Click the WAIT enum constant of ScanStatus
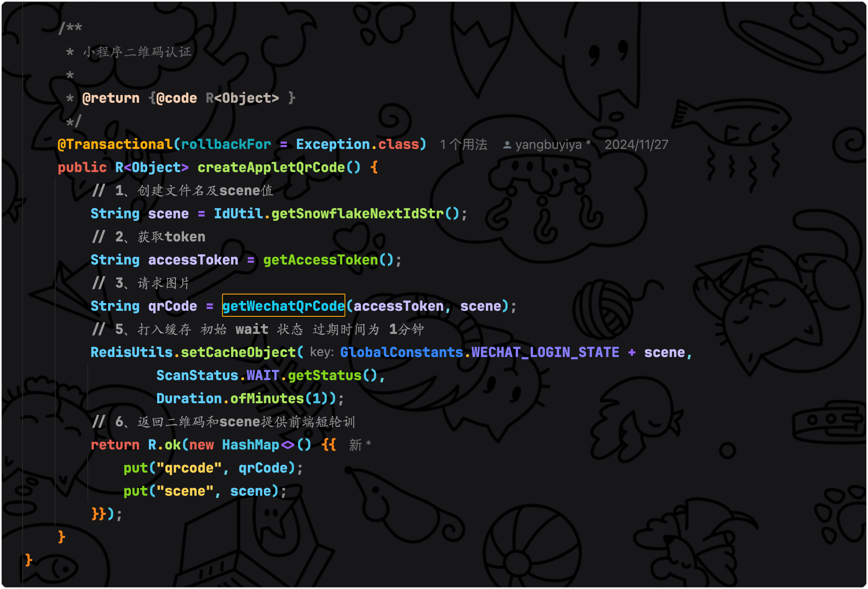Viewport: 868px width, 589px height. (x=262, y=375)
